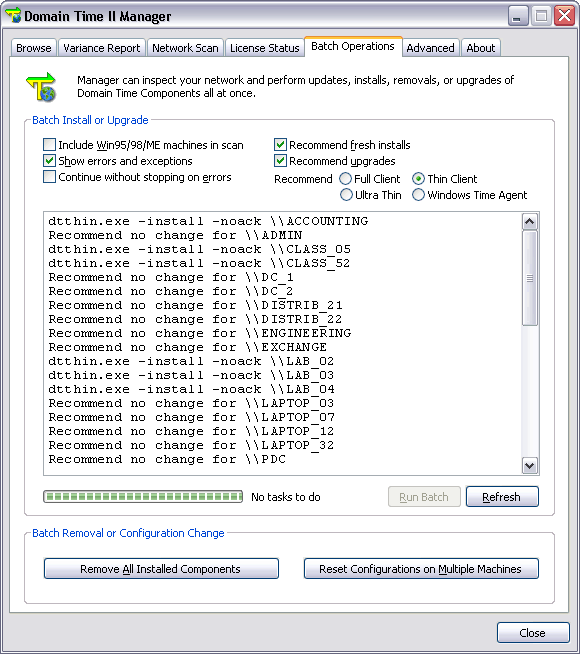Select the \\LAPTOP_12 line
The image size is (580, 654).
(191, 431)
